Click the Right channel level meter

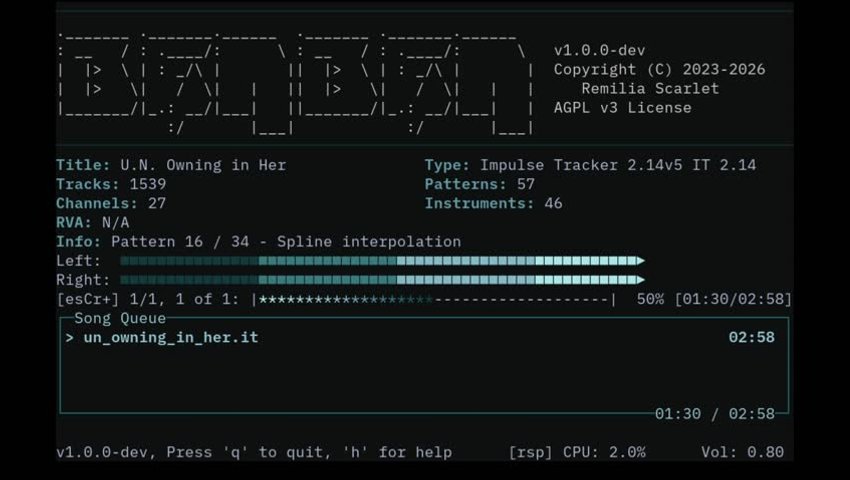click(x=380, y=280)
